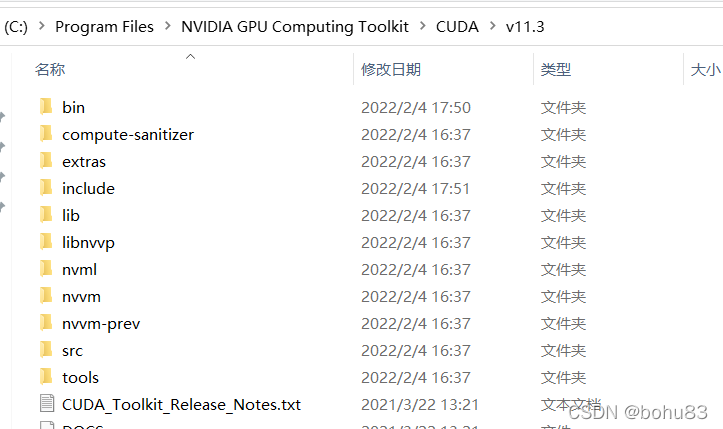Sort by the 名称 column header

[50, 69]
